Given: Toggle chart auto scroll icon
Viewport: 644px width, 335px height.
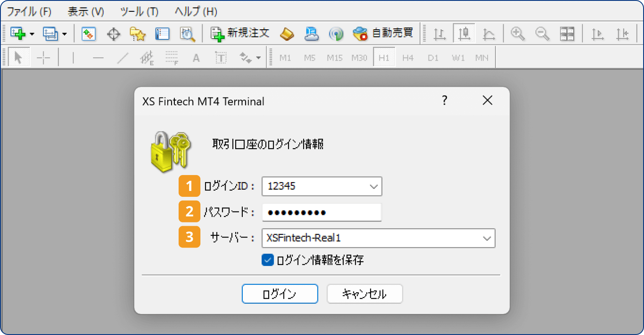Looking at the screenshot, I should (x=597, y=33).
